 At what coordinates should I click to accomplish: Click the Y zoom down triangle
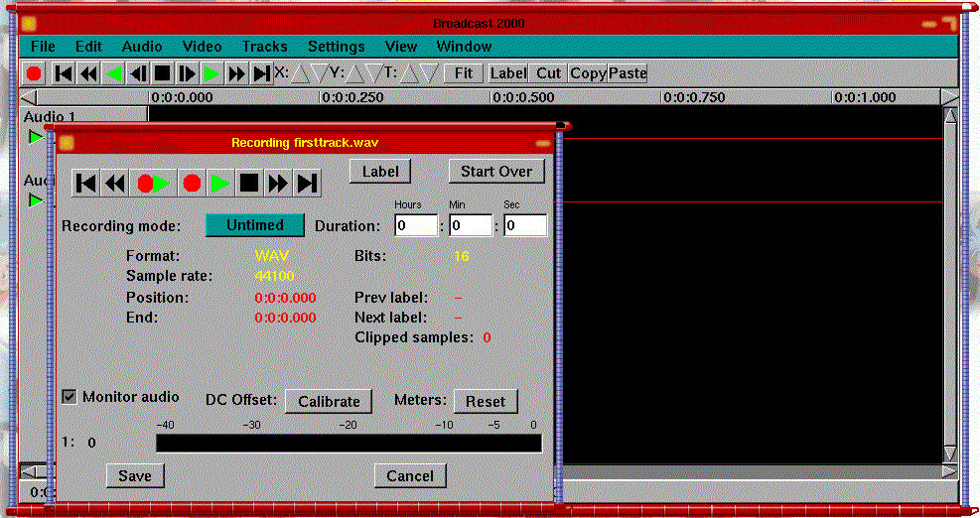click(x=373, y=73)
